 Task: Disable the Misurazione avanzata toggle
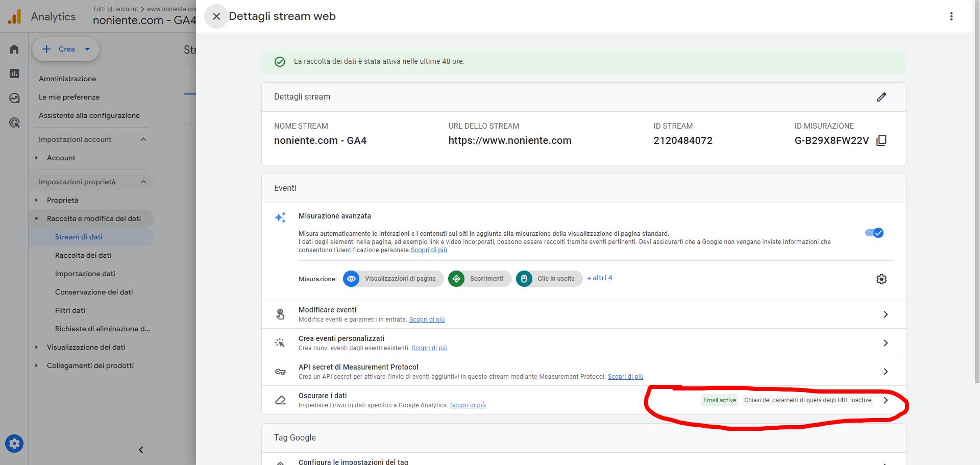click(x=874, y=233)
